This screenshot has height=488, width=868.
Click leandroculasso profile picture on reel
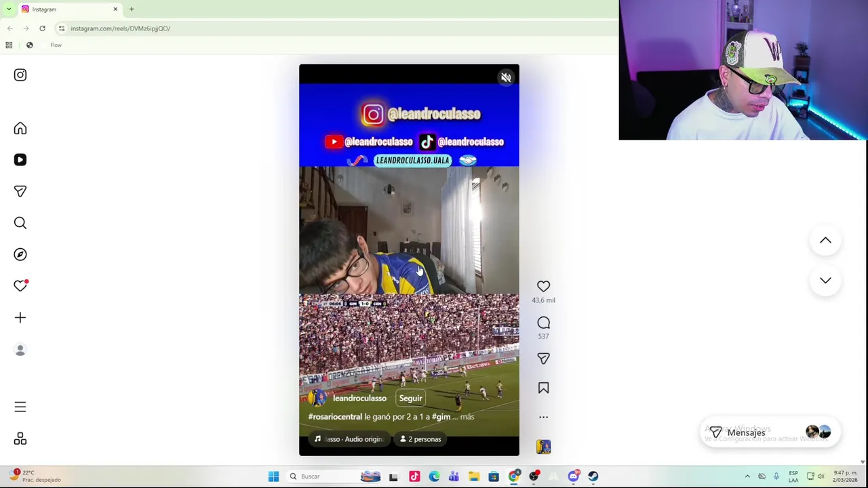317,399
